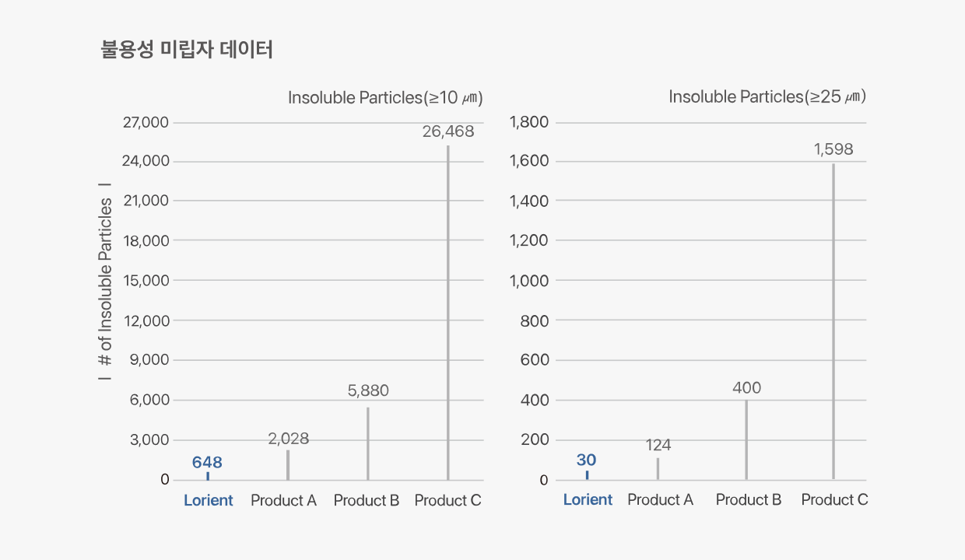Select the blue 648 Lorient value
The width and height of the screenshot is (965, 560).
pyautogui.click(x=207, y=463)
